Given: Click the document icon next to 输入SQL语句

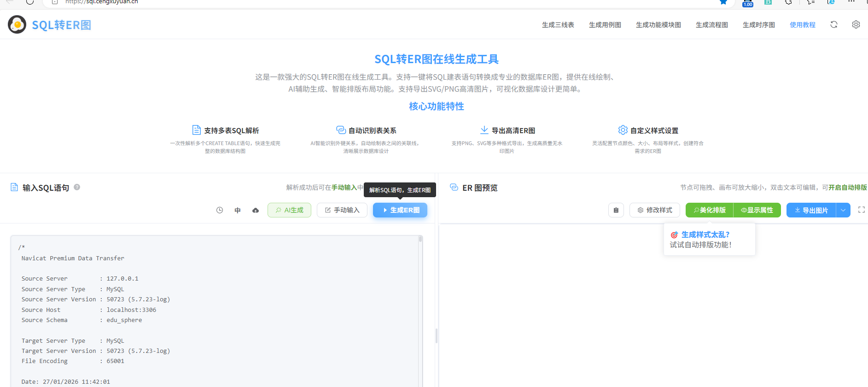Looking at the screenshot, I should pos(14,187).
